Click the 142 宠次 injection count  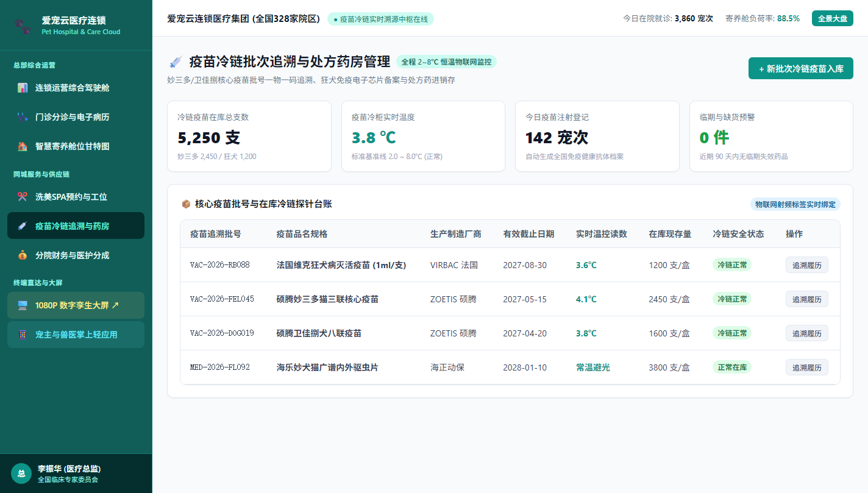tap(557, 138)
